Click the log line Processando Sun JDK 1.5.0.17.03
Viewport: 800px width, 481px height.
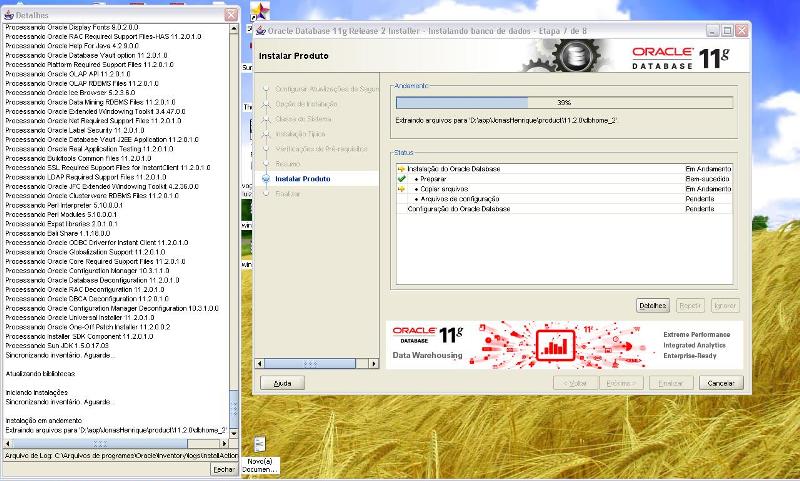[57, 346]
